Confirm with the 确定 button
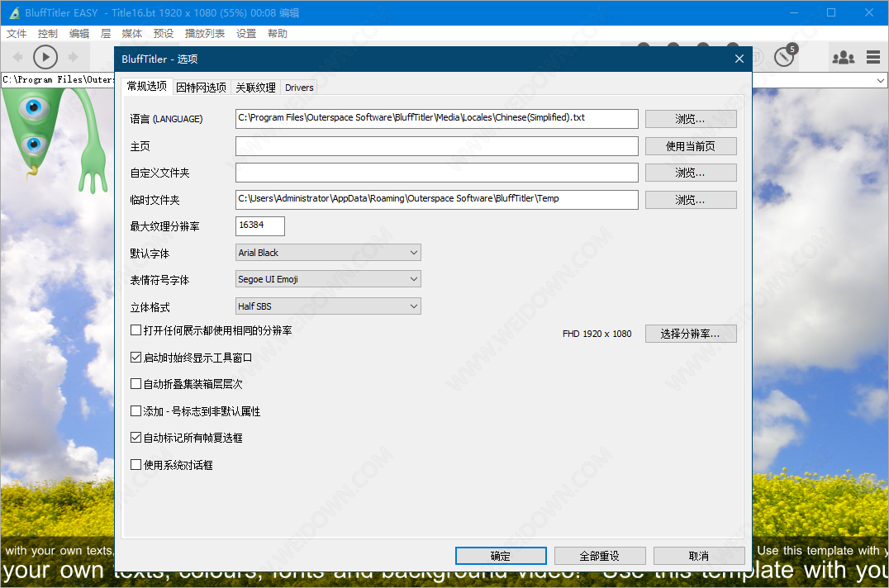Screen dimensions: 889x588 [501, 556]
